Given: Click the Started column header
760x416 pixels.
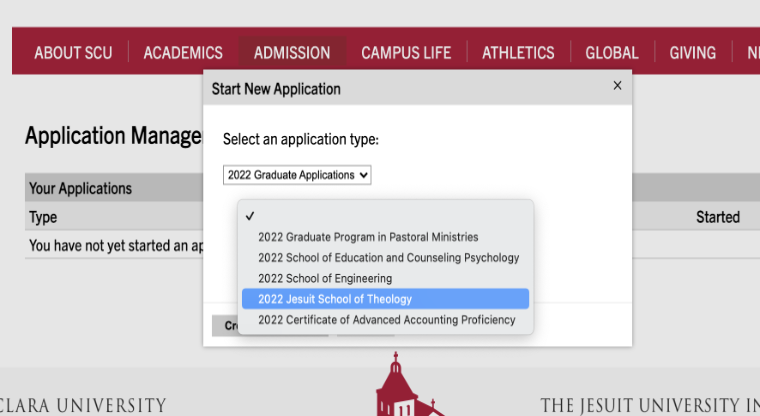Looking at the screenshot, I should (717, 217).
